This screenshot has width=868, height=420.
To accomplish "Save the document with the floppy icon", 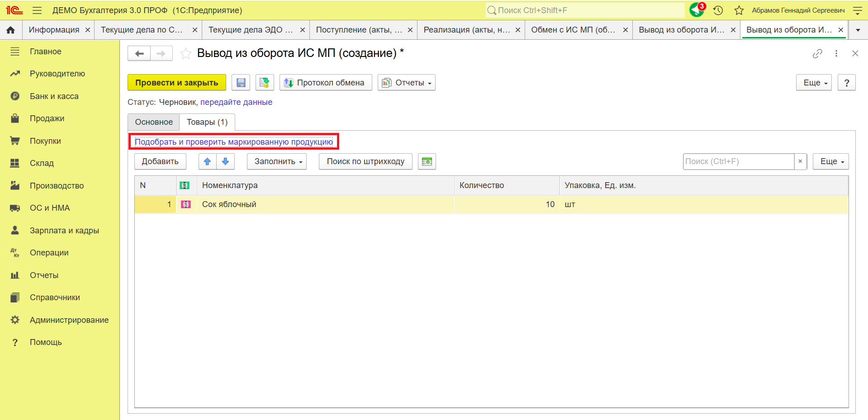I will (x=241, y=83).
